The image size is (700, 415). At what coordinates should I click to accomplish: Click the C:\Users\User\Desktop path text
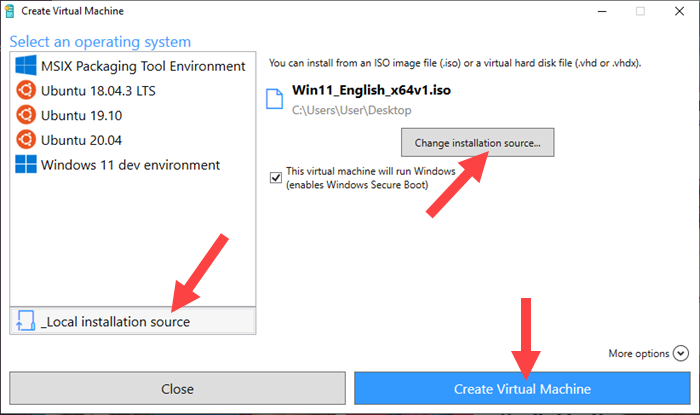[352, 110]
